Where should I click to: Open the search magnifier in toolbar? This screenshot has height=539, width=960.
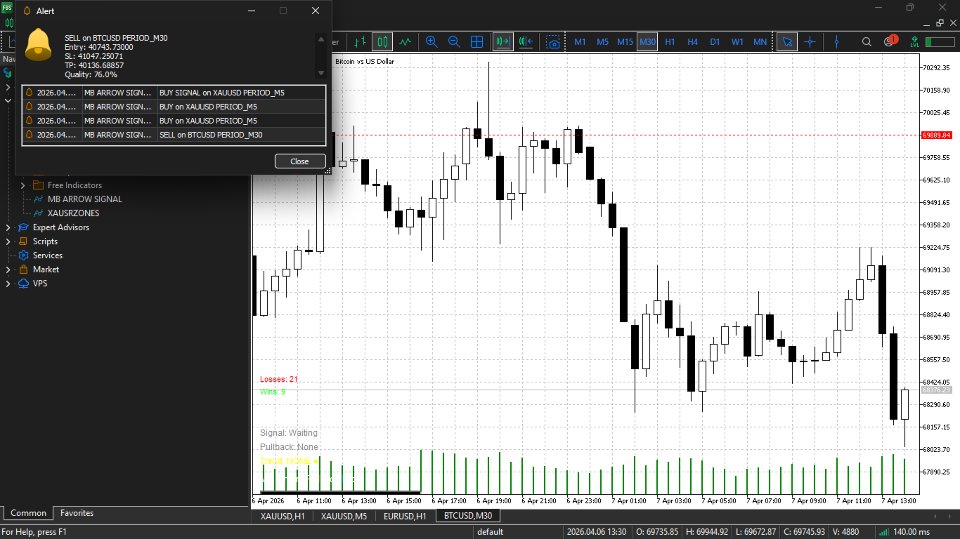pos(866,42)
